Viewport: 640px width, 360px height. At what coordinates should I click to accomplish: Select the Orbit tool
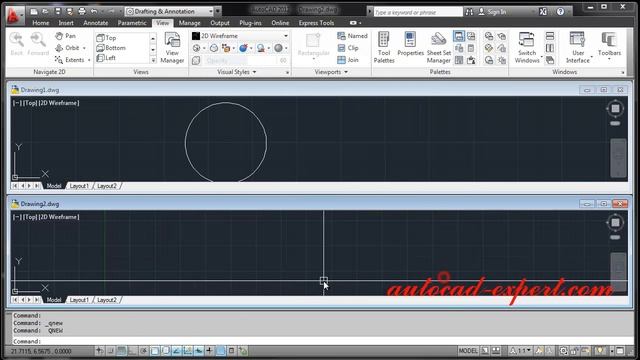pyautogui.click(x=67, y=48)
